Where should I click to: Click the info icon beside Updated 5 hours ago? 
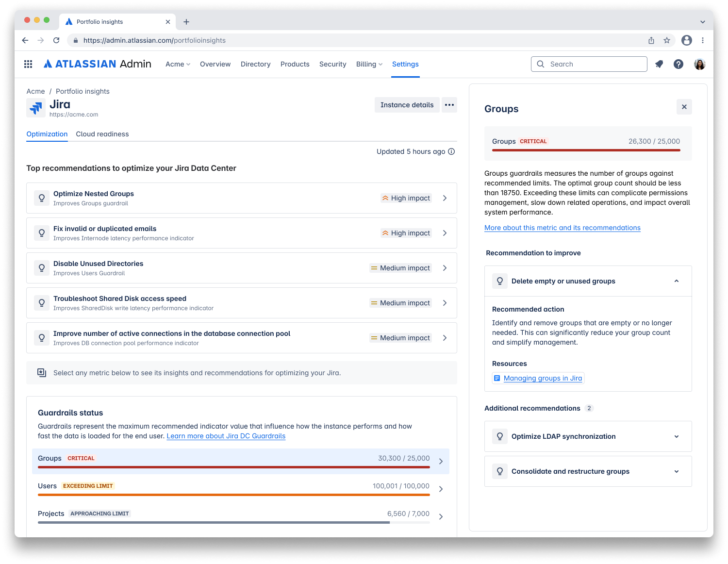[x=452, y=151]
